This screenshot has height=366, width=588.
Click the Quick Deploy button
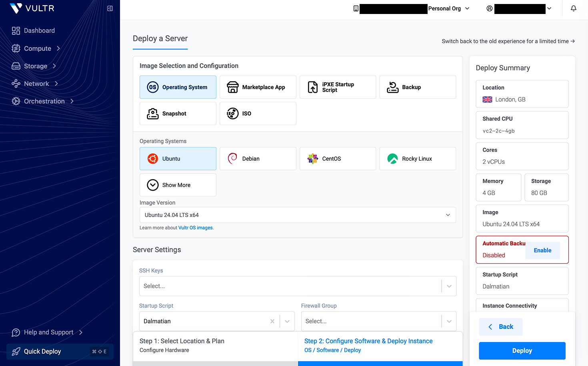coord(60,352)
